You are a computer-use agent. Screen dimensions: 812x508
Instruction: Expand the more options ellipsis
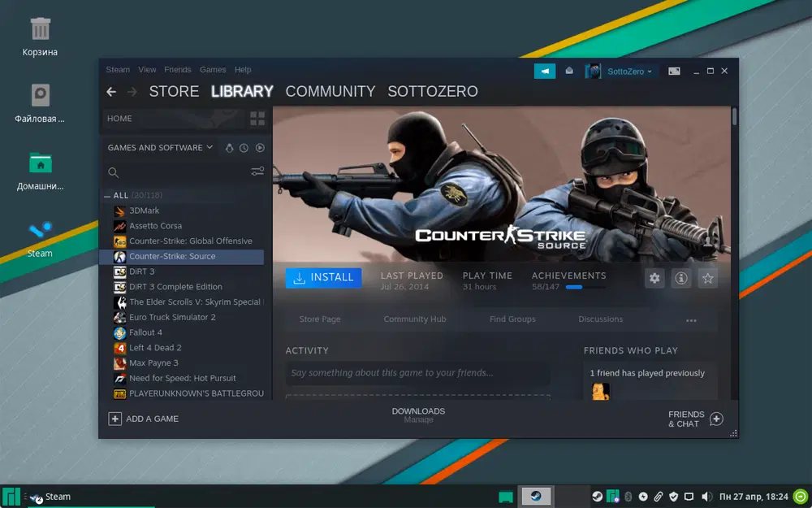[691, 320]
